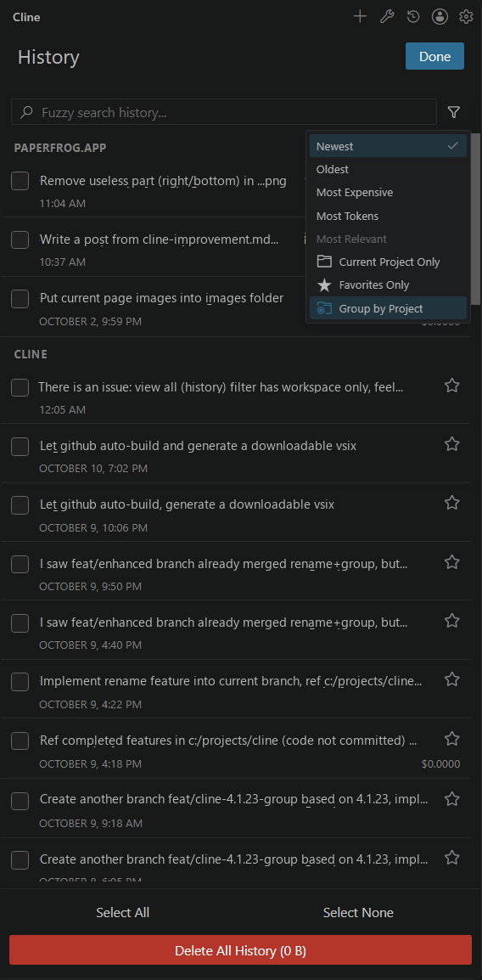
Task: Select checkbox for "Let github auto-build and generate"
Action: click(20, 446)
